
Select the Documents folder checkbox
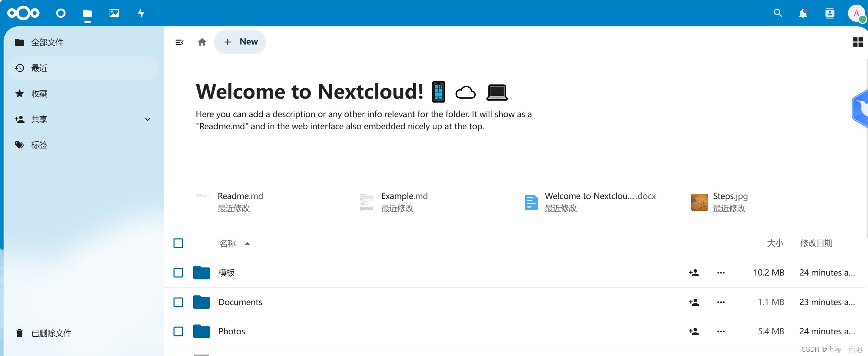[x=178, y=302]
